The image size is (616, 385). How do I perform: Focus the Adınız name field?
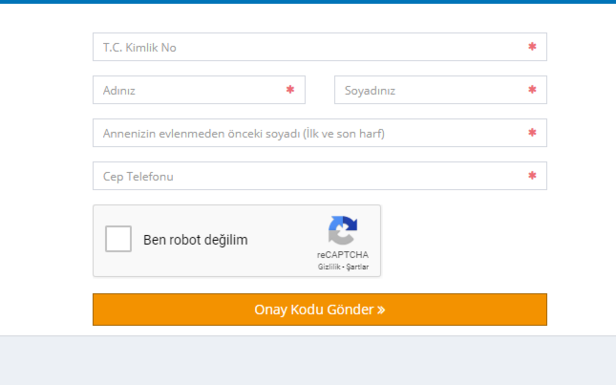(x=199, y=90)
